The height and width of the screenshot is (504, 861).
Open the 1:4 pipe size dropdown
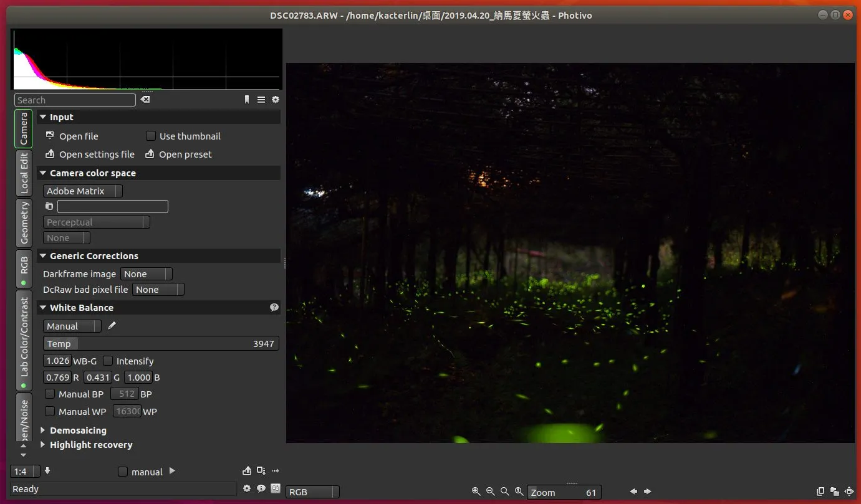(x=26, y=472)
